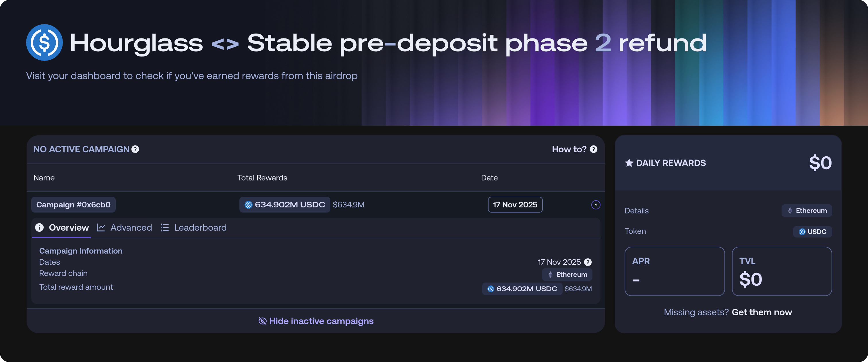Click the Overview info icon

(39, 228)
